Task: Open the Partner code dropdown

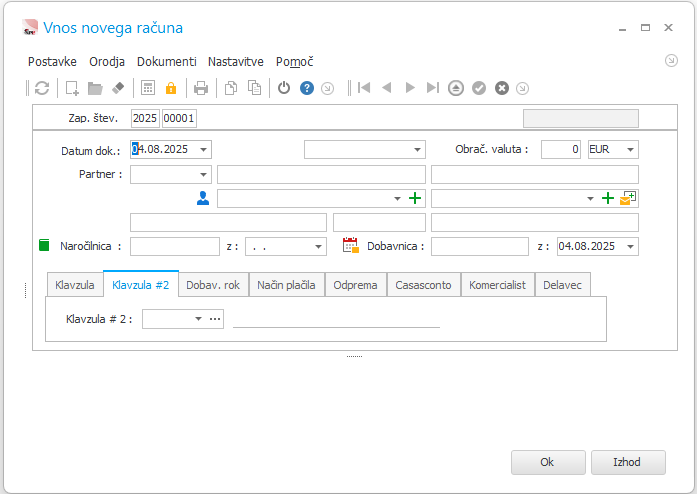Action: 204,174
